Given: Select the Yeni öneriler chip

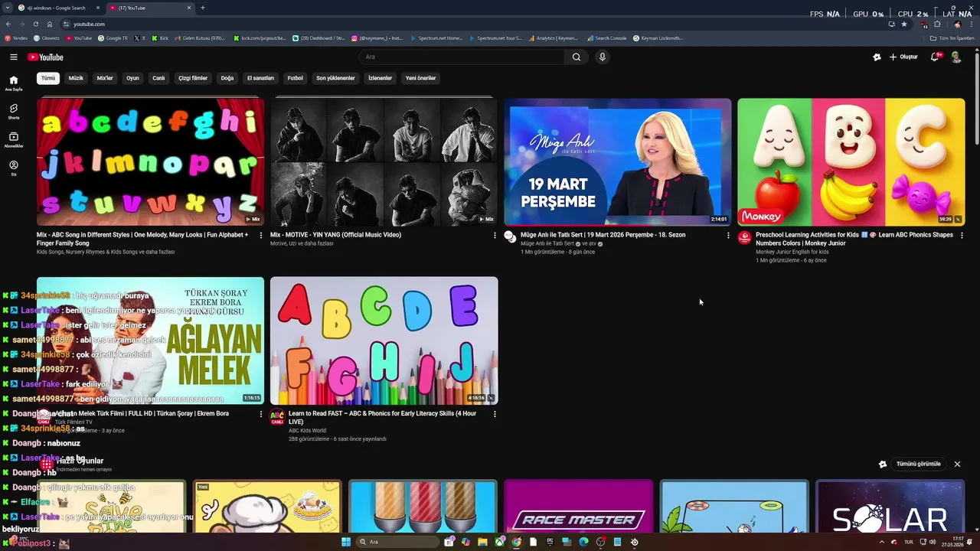Looking at the screenshot, I should [420, 78].
